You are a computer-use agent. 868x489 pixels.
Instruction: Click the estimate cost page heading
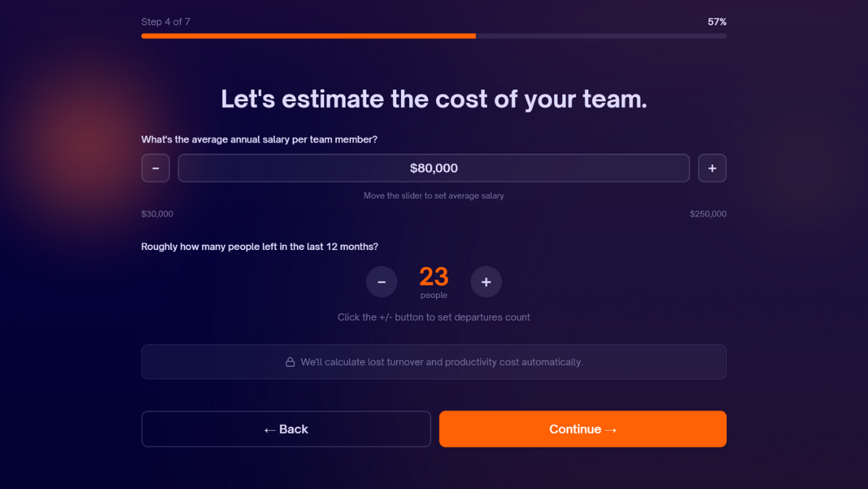point(434,99)
